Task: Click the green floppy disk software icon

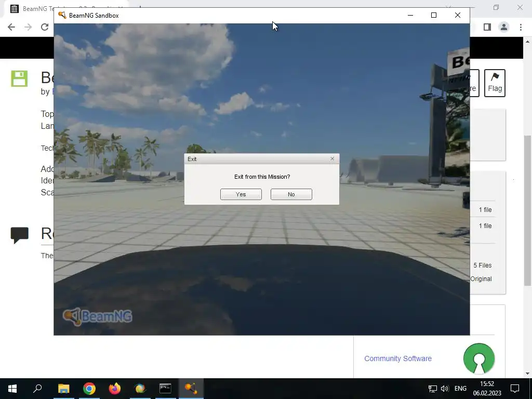Action: 19,79
